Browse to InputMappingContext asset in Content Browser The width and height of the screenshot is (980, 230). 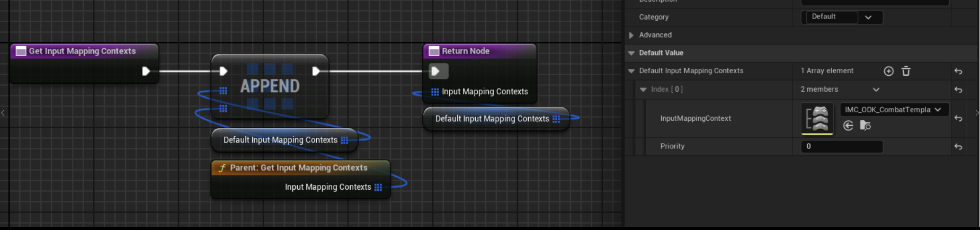pyautogui.click(x=865, y=126)
